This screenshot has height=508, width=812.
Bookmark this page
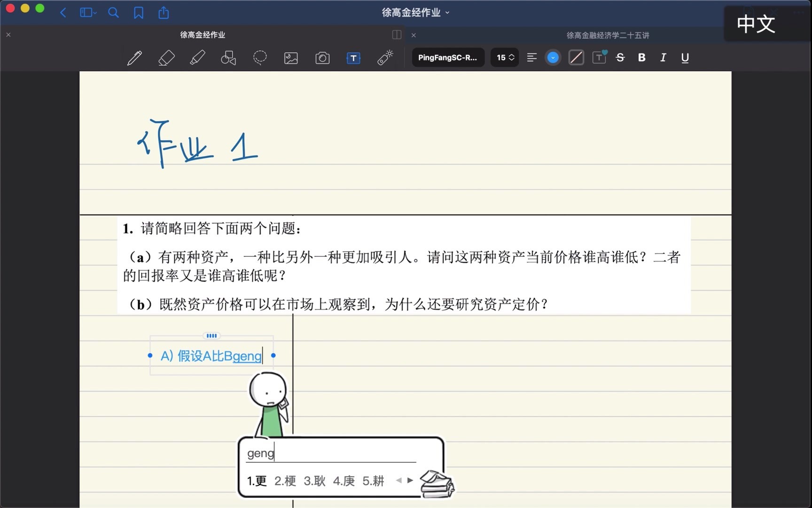pyautogui.click(x=139, y=13)
